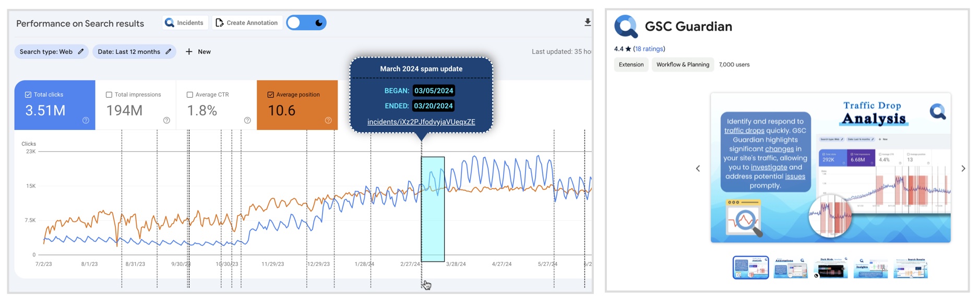Click the "Last updated" timestamp text
The height and width of the screenshot is (306, 980).
point(561,52)
